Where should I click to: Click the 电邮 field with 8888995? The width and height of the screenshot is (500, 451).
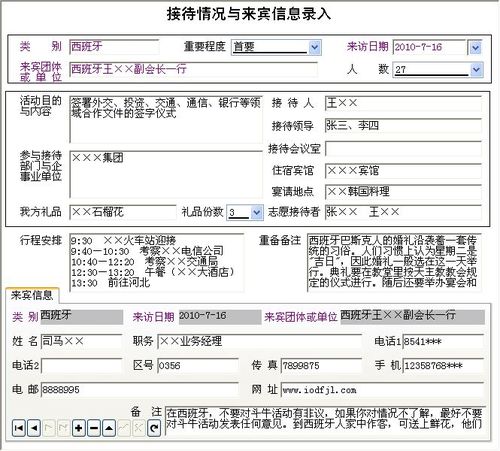click(x=139, y=390)
